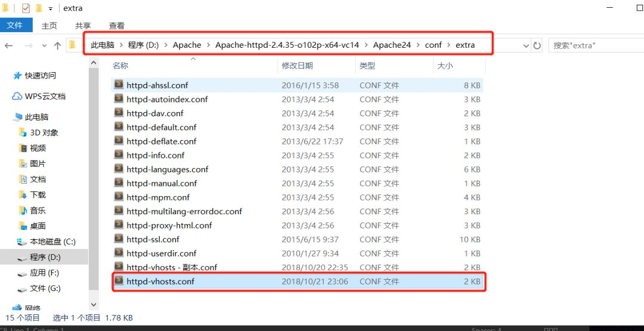644x331 pixels.
Task: Click Apache-httpd-2.4.35 breadcrumb segment
Action: tap(287, 45)
